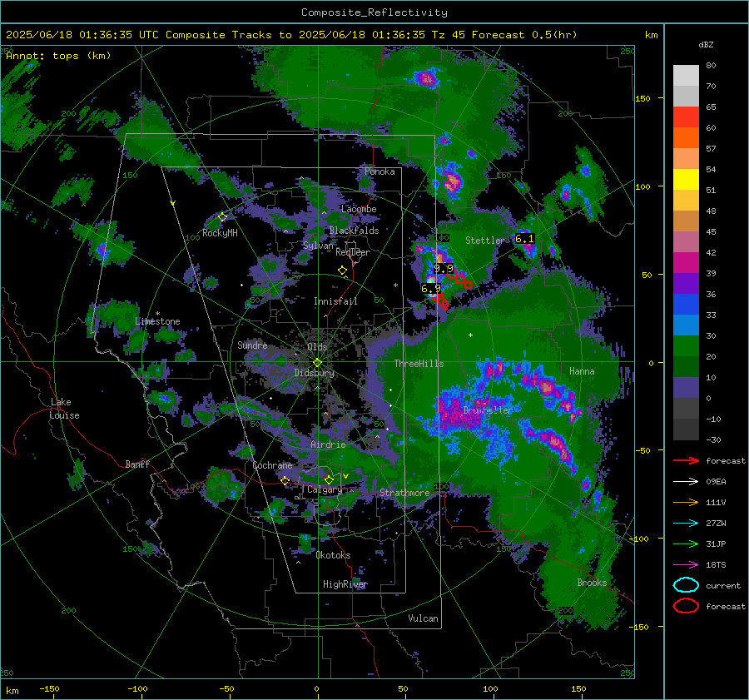
Task: Click the red forecast ellipse in legend
Action: click(686, 606)
